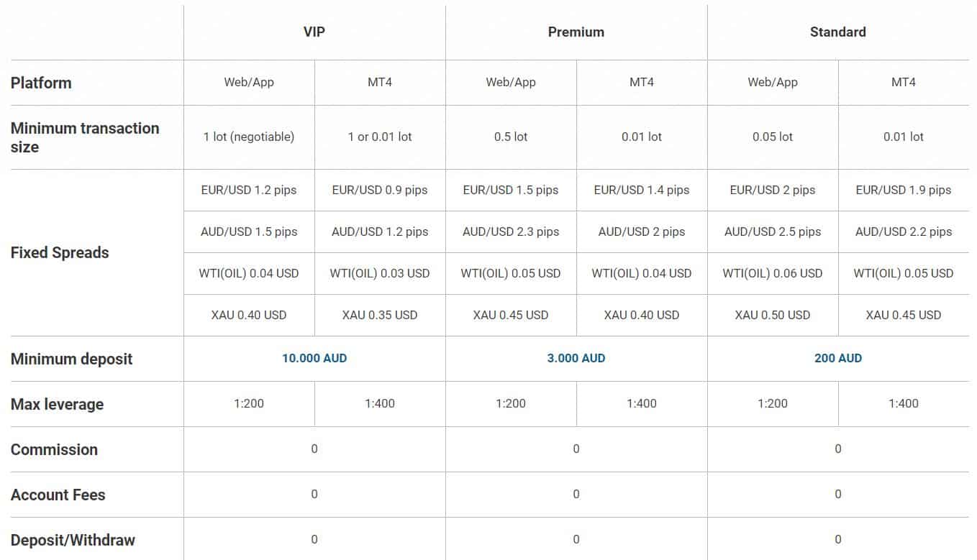This screenshot has height=560, width=977.
Task: Click the Commission row label
Action: coord(54,449)
